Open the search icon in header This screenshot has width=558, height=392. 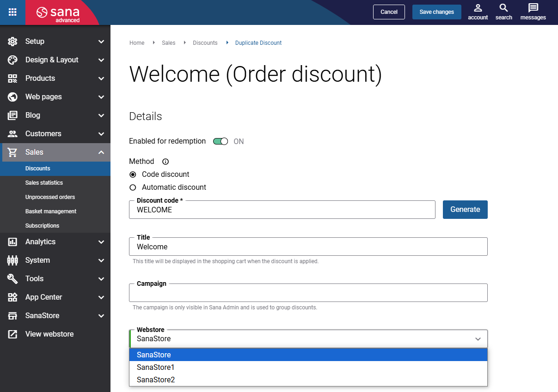504,12
